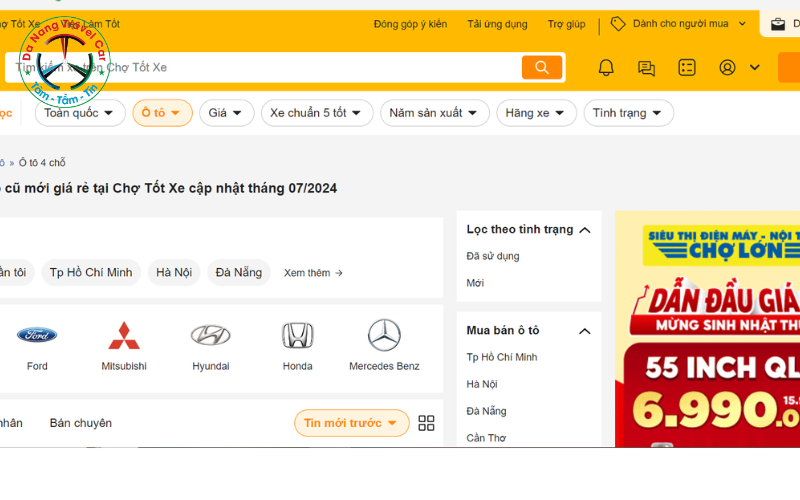Viewport: 800px width, 500px height.
Task: Open the listings manager icon
Action: 687,67
